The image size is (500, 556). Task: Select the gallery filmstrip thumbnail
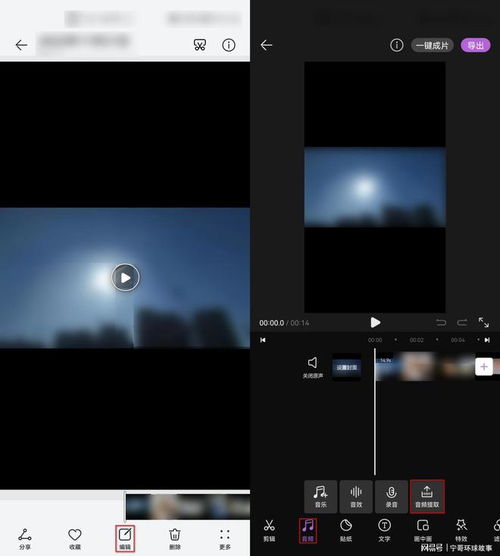188,506
